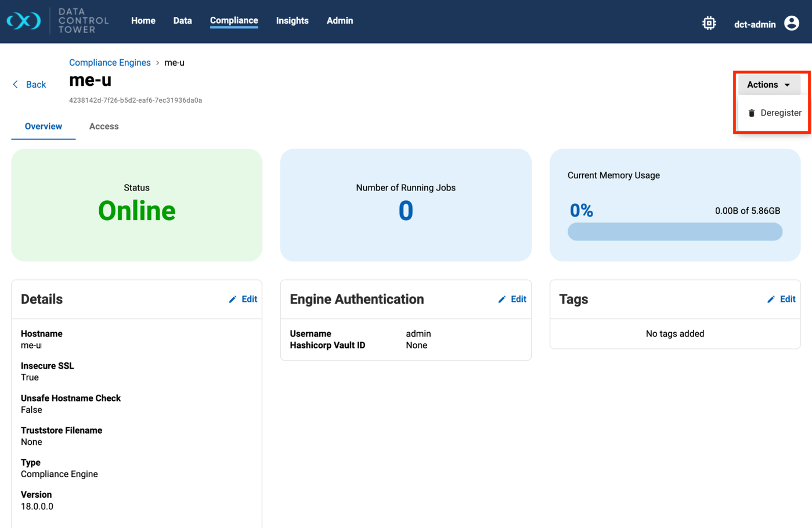Click the user profile avatar icon

791,23
